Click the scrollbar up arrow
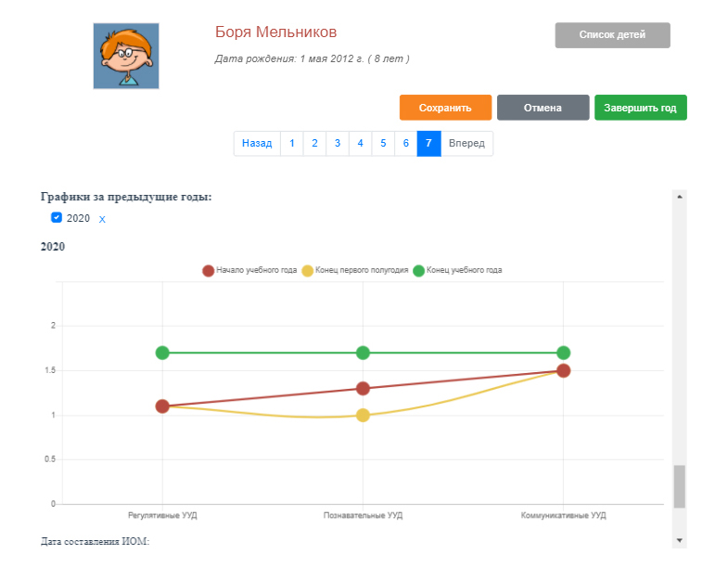This screenshot has height=580, width=728. 679,198
